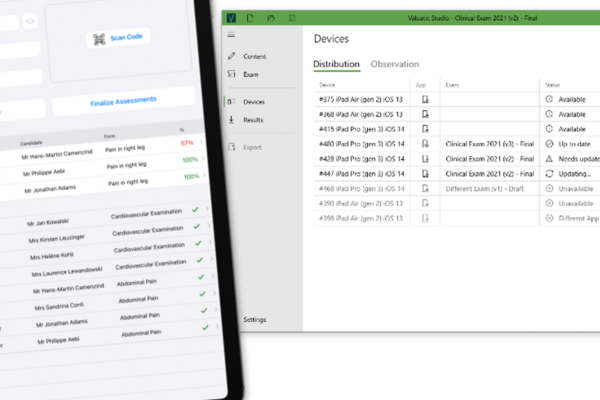Toggle the hamburger menu in the sidebar
This screenshot has height=400, width=600.
(231, 35)
